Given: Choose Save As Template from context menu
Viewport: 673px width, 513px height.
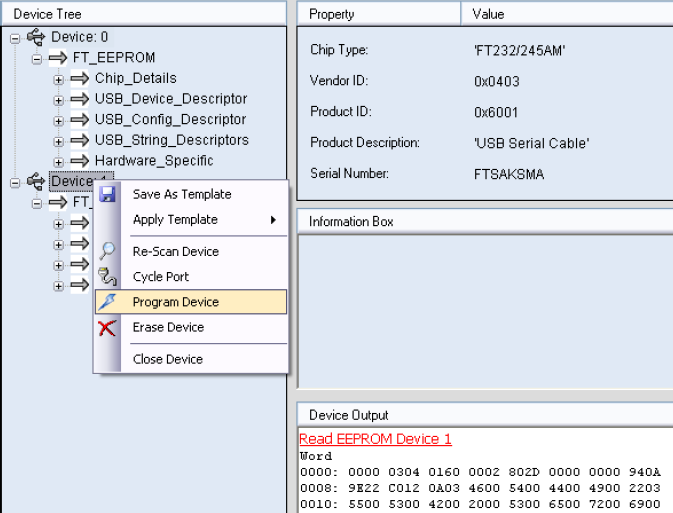Looking at the screenshot, I should 191,194.
